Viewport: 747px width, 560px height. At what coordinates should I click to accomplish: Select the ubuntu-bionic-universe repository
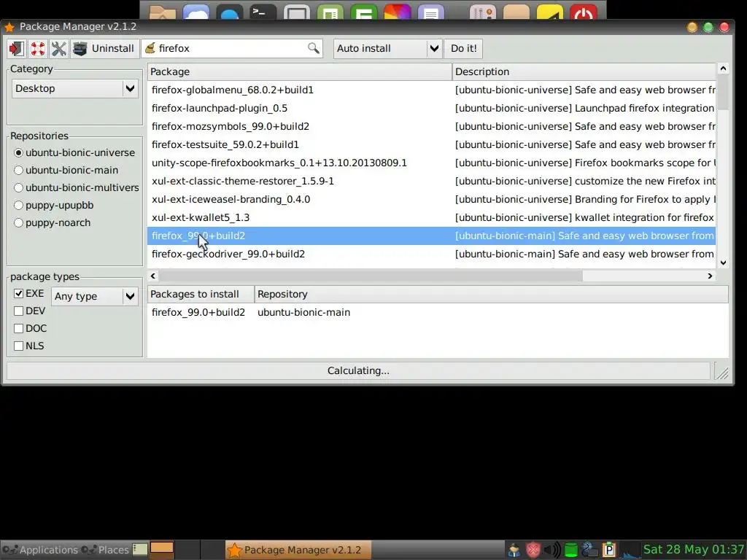coord(75,153)
